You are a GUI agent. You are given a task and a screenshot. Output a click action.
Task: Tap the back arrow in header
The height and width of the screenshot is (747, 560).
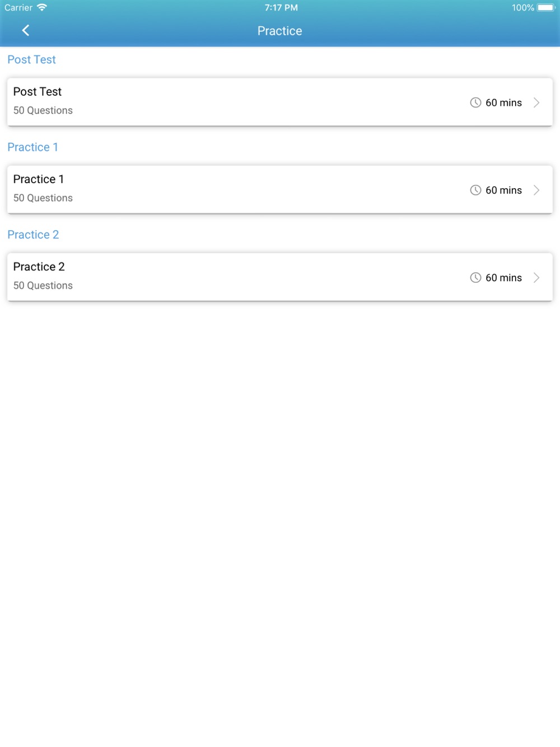pos(25,30)
